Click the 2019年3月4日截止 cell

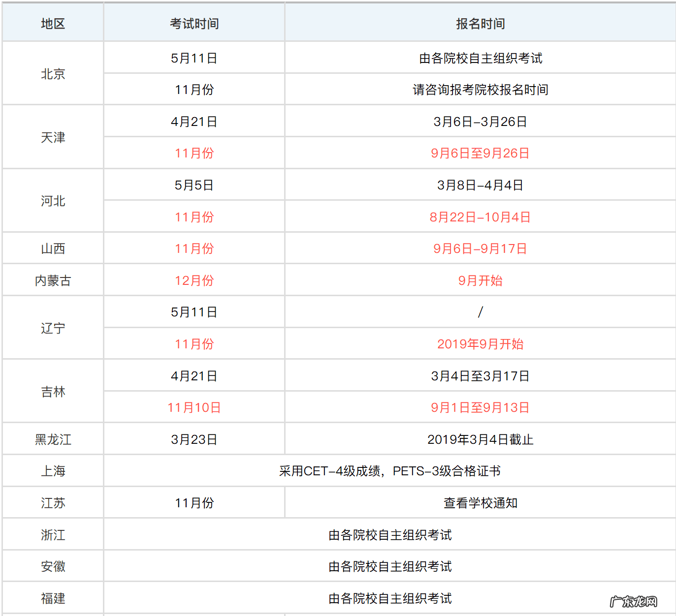[480, 439]
